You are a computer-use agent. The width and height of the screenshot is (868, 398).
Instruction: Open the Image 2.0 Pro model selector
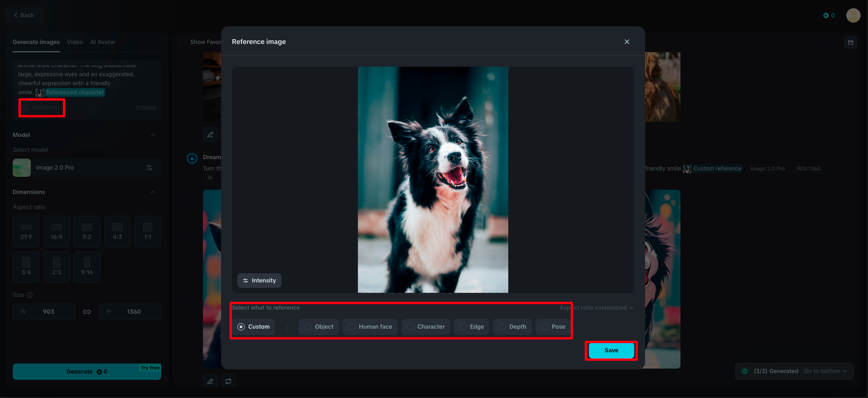pyautogui.click(x=87, y=168)
